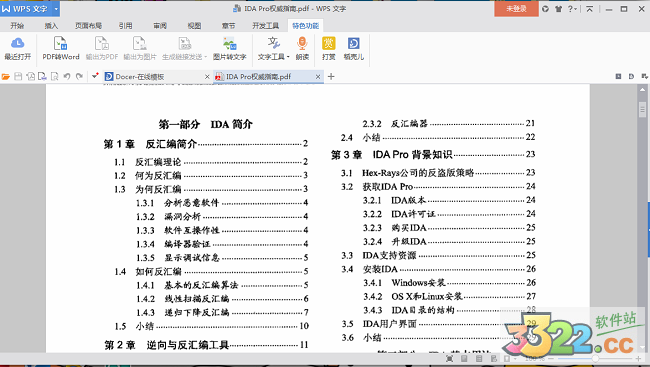The width and height of the screenshot is (650, 367).
Task: Click the tab list icon at right of tab bar
Action: [x=618, y=76]
